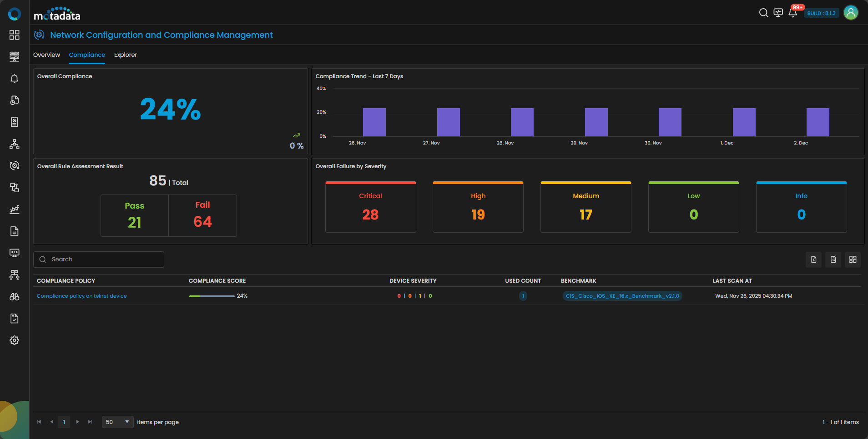Open the items per page dropdown
Image resolution: width=868 pixels, height=439 pixels.
coord(118,422)
